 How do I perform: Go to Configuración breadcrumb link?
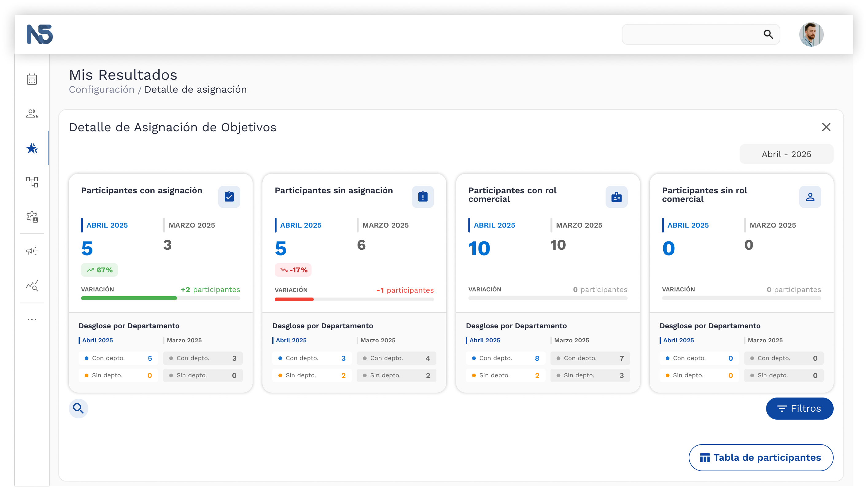click(102, 89)
